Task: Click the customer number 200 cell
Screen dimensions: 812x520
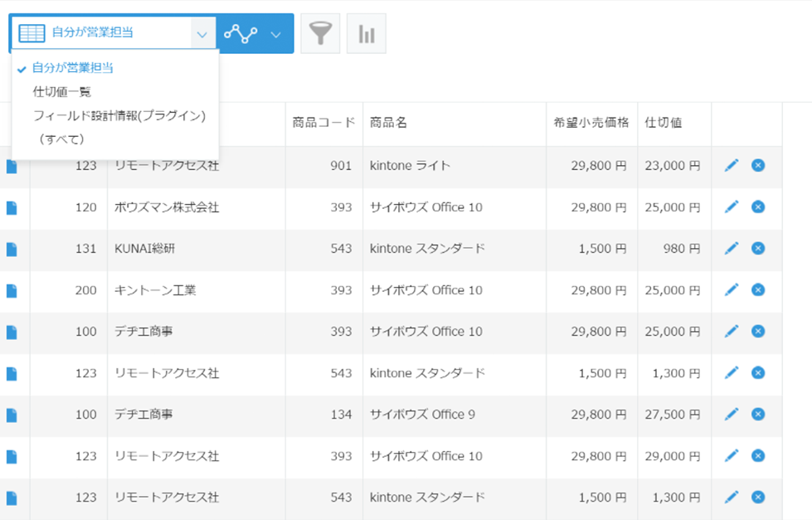Action: click(x=86, y=290)
